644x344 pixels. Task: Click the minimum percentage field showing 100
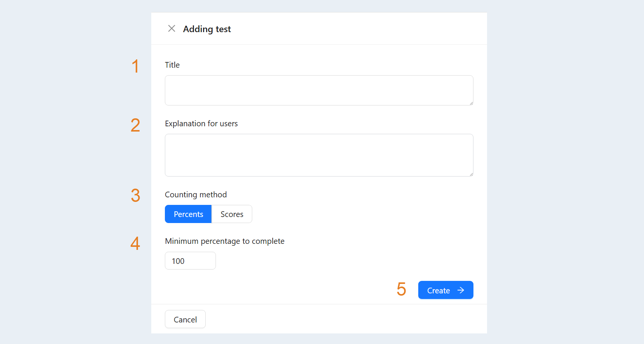click(x=190, y=261)
